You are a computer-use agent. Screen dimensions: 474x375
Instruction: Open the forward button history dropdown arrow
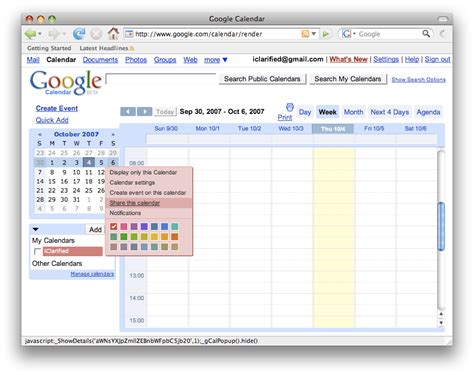tap(64, 34)
